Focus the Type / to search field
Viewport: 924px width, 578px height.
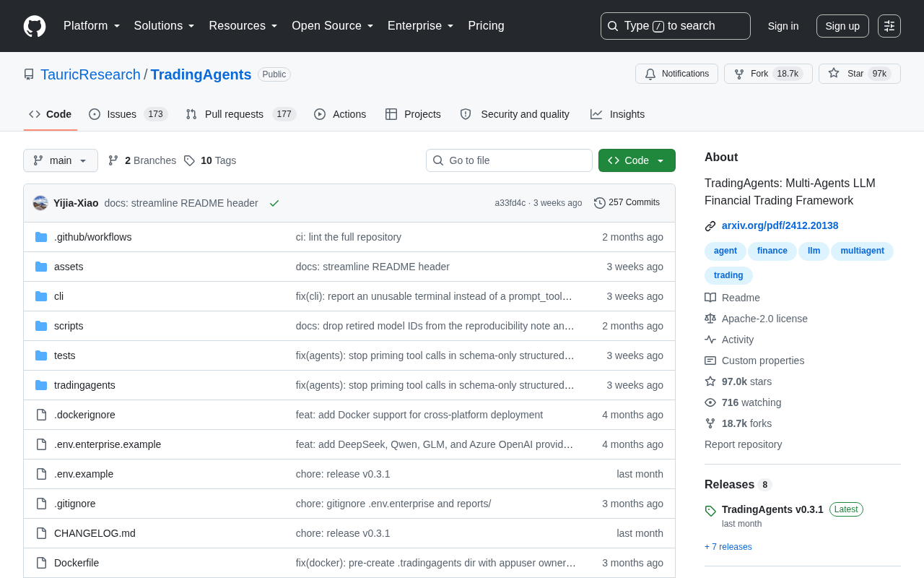click(676, 26)
